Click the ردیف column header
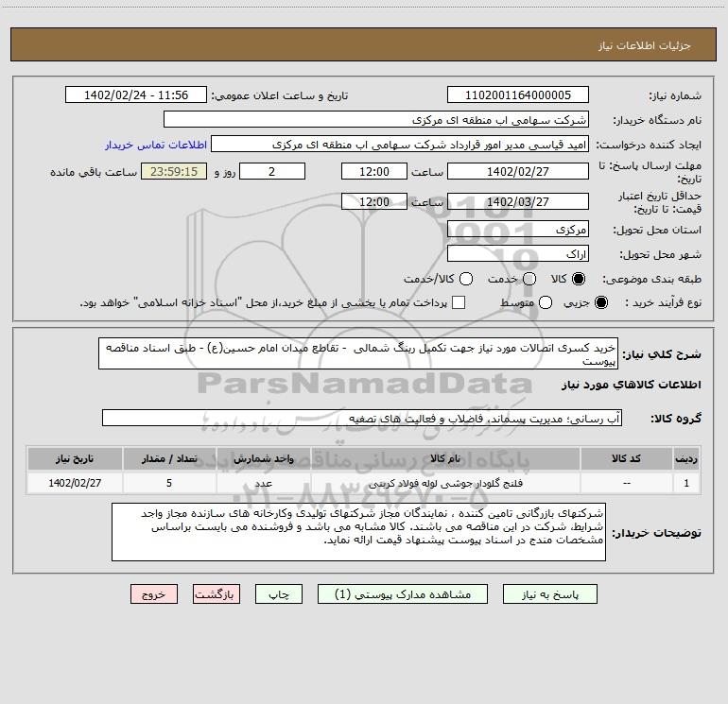The height and width of the screenshot is (704, 728). [x=686, y=458]
